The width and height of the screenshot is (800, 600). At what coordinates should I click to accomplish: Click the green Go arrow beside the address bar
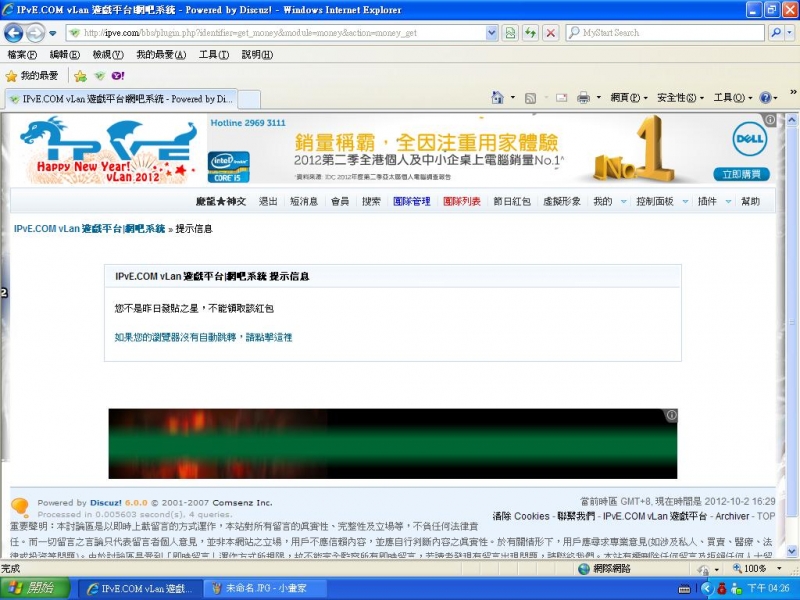511,33
